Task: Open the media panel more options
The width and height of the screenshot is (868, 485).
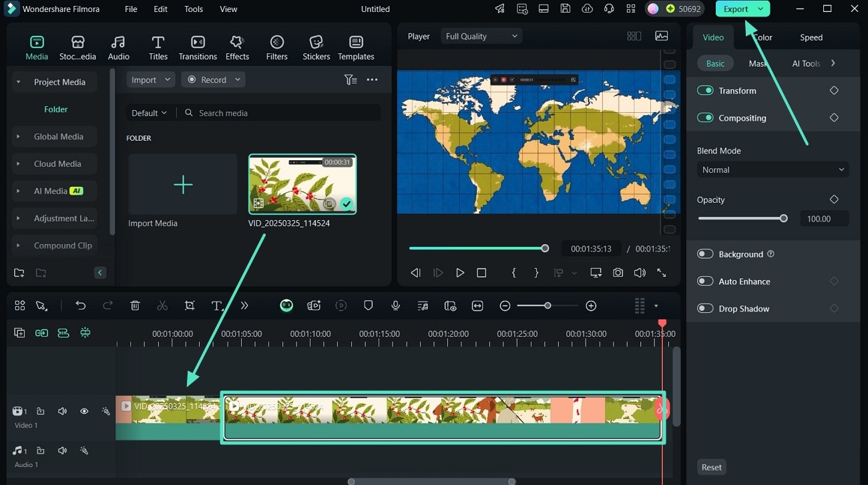Action: tap(373, 79)
